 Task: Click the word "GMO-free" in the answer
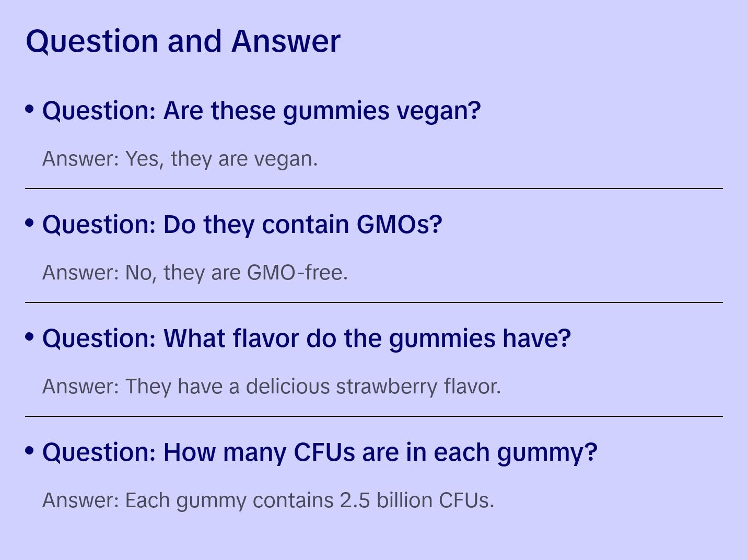[295, 273]
